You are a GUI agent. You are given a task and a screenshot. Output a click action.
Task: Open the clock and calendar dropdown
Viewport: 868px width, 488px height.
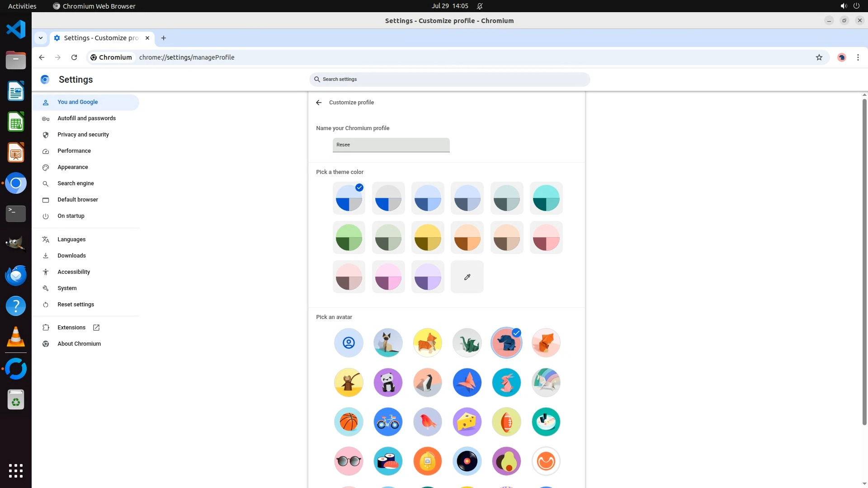pyautogui.click(x=449, y=6)
